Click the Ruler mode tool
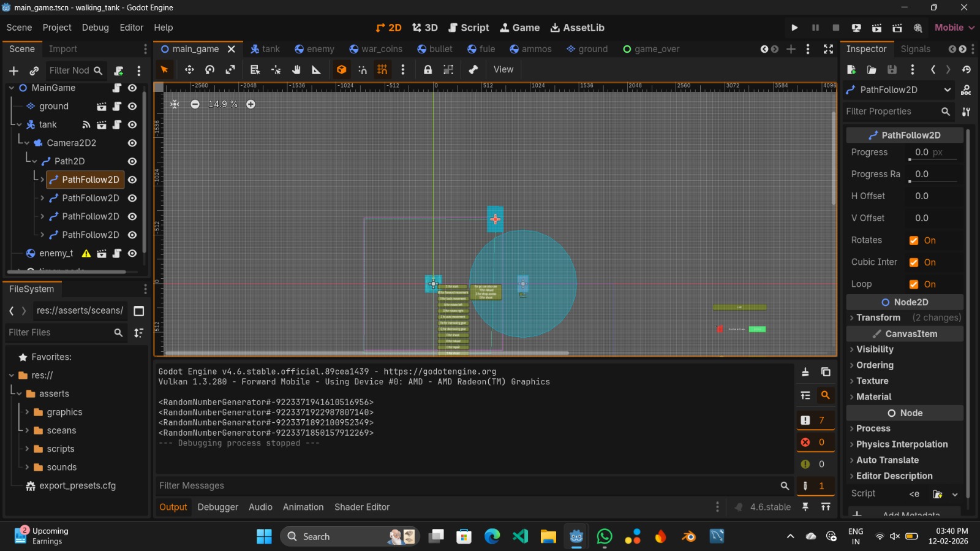980x551 pixels. coord(317,70)
